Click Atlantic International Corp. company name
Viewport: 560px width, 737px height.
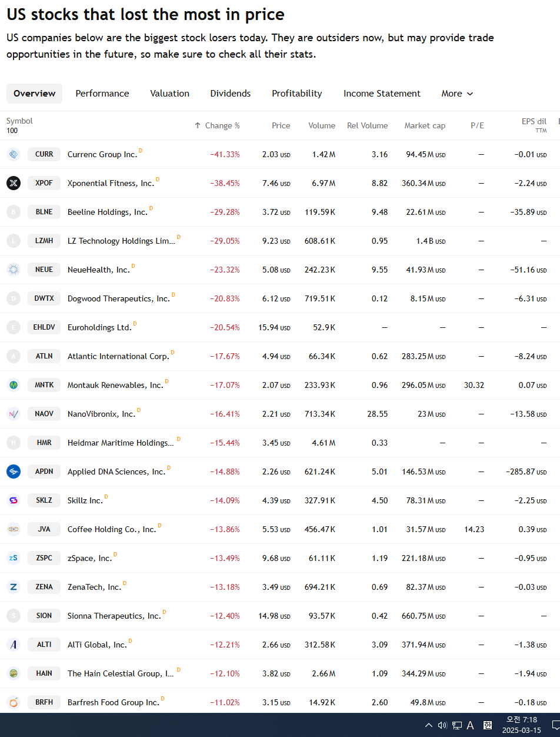(x=118, y=356)
